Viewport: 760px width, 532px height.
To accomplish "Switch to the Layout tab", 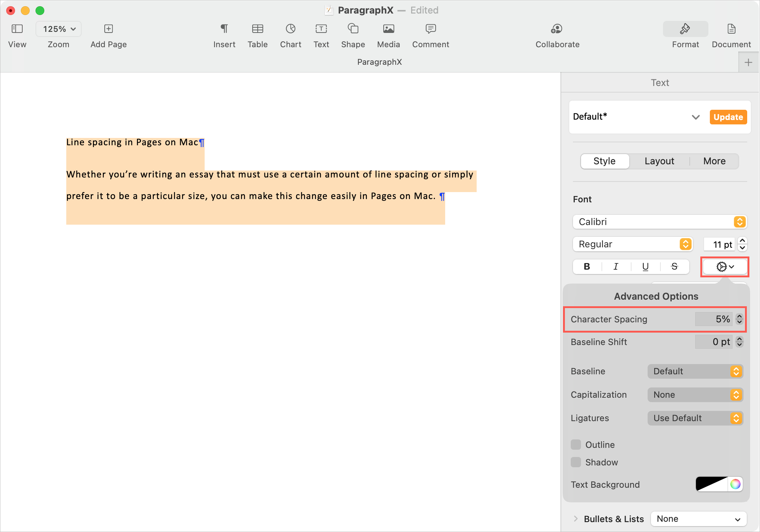I will pos(660,161).
